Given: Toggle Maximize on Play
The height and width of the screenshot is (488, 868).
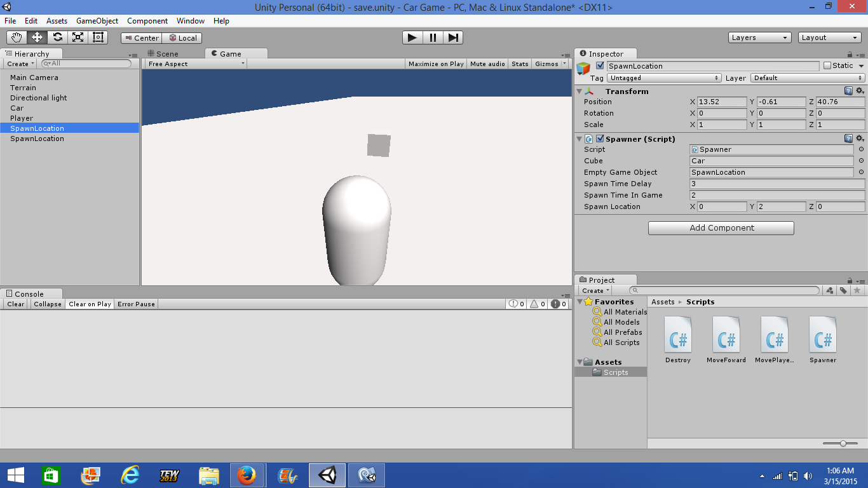Looking at the screenshot, I should pyautogui.click(x=436, y=64).
